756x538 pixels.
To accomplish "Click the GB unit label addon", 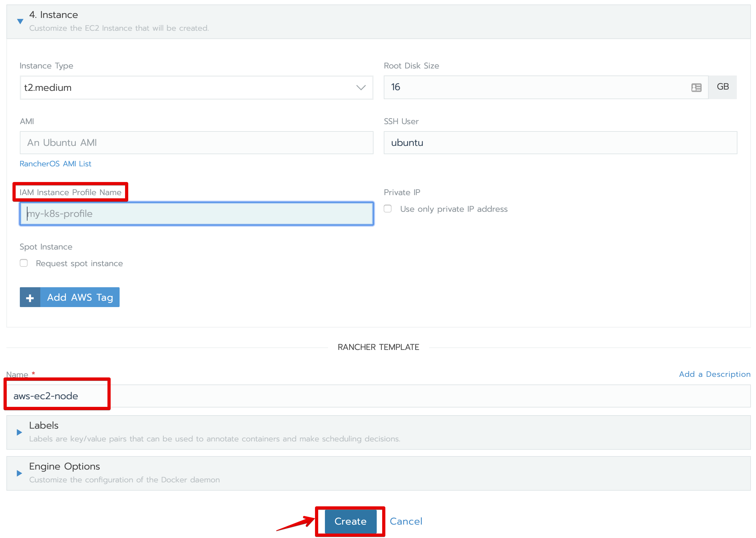I will point(722,87).
